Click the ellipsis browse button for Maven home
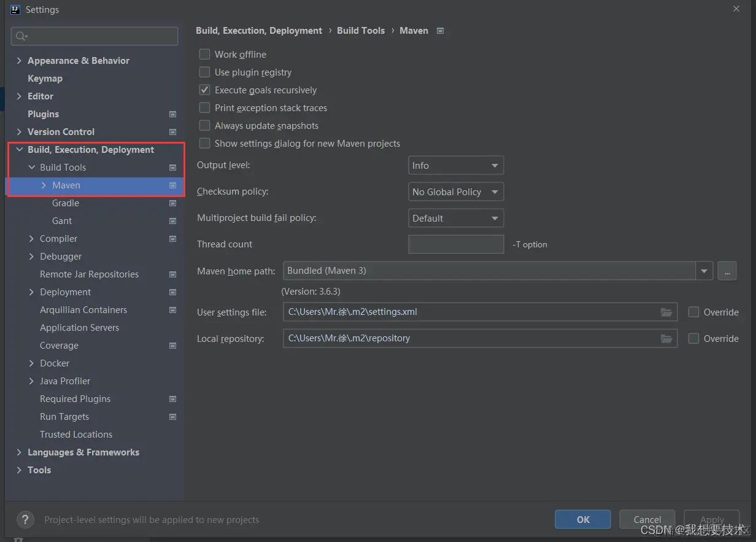The image size is (756, 542). pyautogui.click(x=727, y=271)
